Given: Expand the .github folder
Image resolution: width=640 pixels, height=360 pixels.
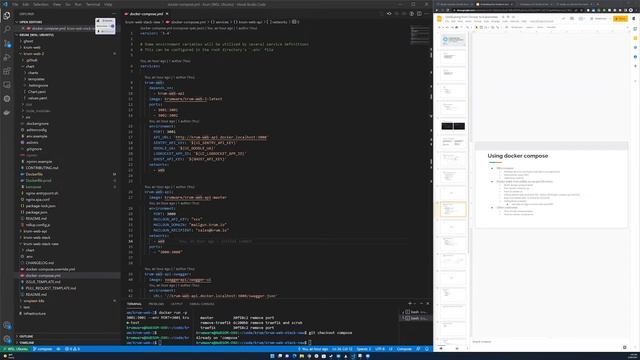Looking at the screenshot, I should coord(31,60).
